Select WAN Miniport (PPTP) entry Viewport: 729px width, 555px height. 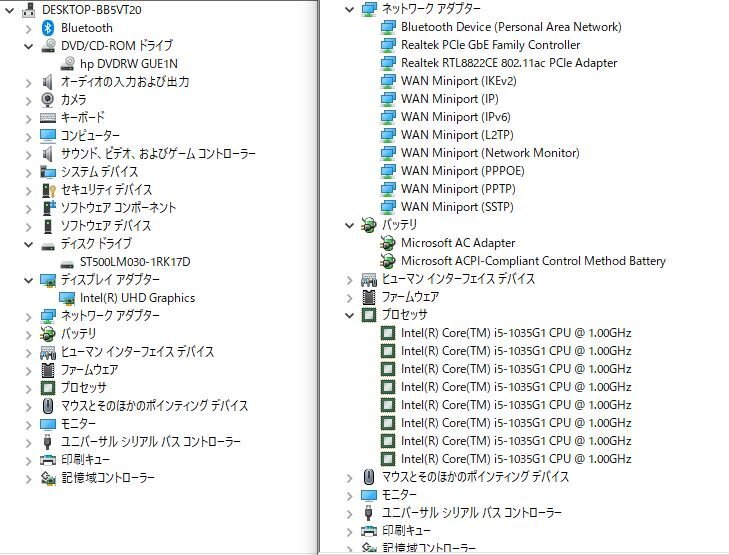click(458, 189)
